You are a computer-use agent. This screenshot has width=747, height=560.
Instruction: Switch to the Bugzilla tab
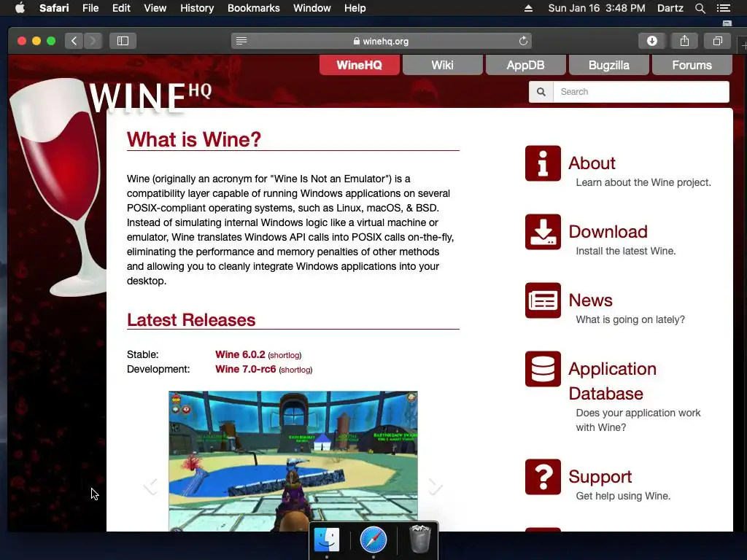click(608, 65)
